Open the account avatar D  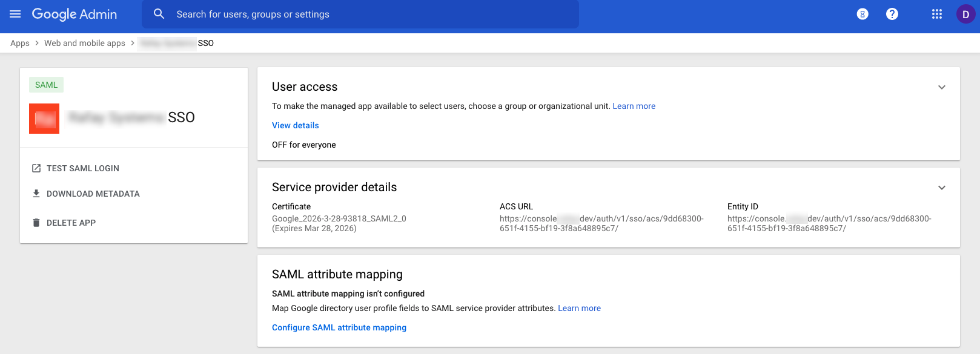tap(965, 14)
